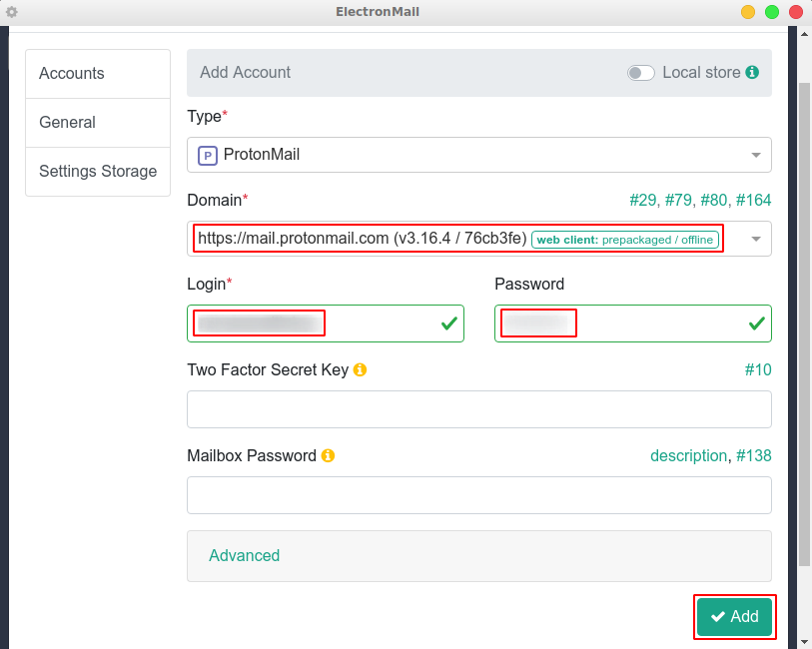This screenshot has height=649, width=812.
Task: Open the description link
Action: click(x=689, y=456)
